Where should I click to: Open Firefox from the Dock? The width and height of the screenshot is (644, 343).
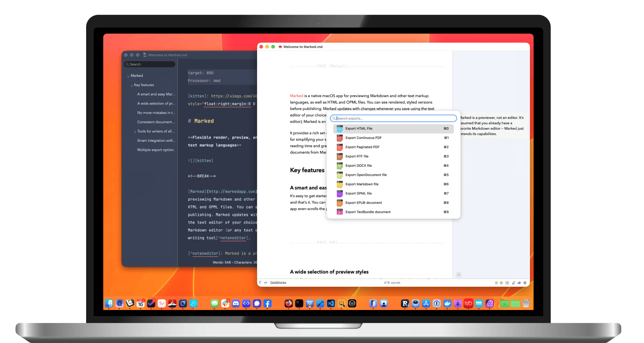289,304
